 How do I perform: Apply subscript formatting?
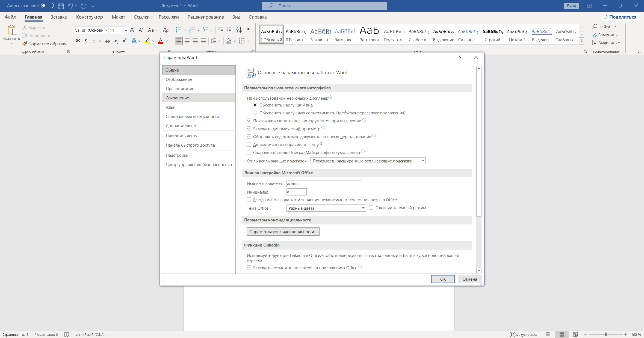point(116,41)
